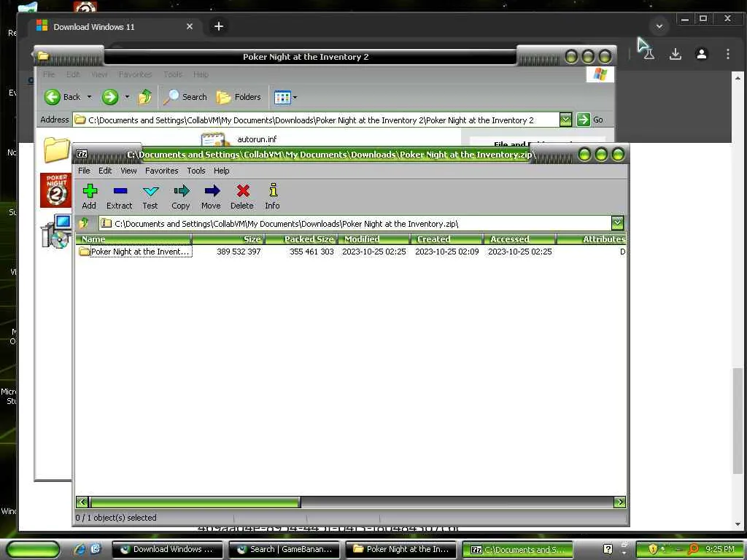Close the Download Windows 11 tab
The width and height of the screenshot is (747, 560).
190,27
